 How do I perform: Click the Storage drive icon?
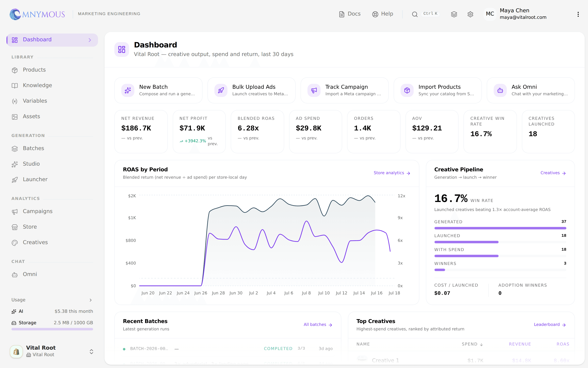coord(14,323)
